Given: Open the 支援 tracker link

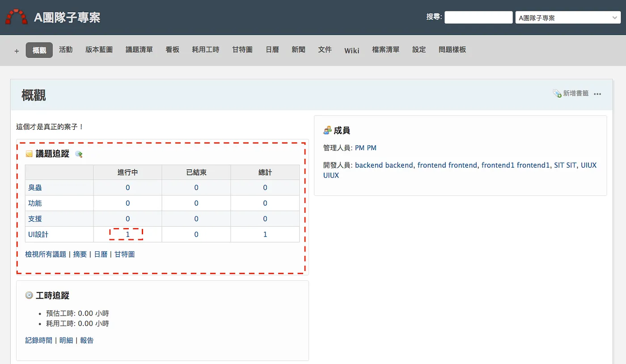Looking at the screenshot, I should (x=35, y=219).
